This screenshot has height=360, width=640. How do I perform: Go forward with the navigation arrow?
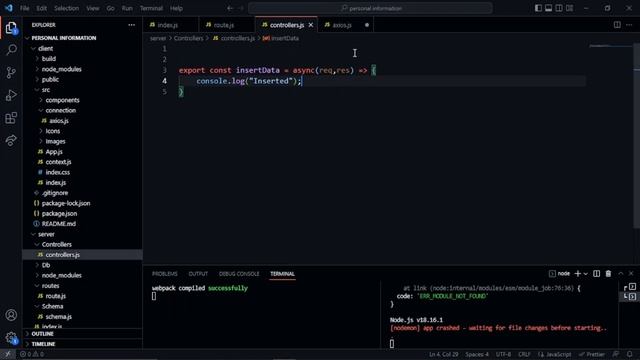click(241, 8)
